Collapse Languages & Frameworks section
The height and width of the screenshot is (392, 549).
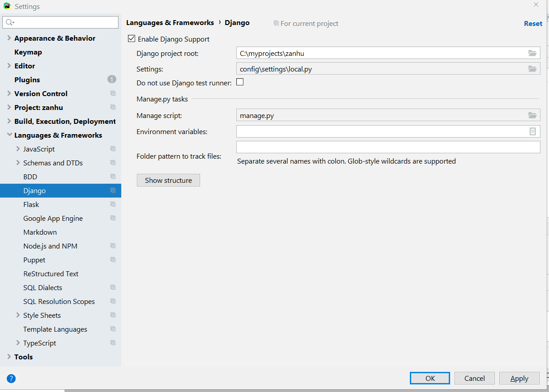pyautogui.click(x=9, y=135)
